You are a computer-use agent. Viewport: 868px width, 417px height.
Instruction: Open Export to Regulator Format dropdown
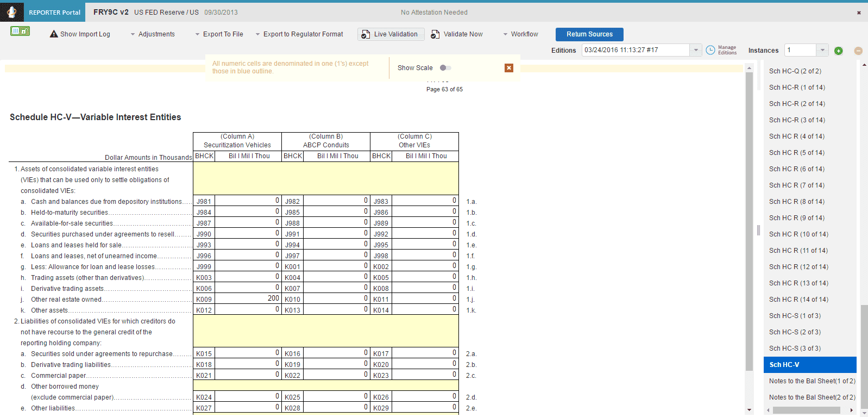299,34
